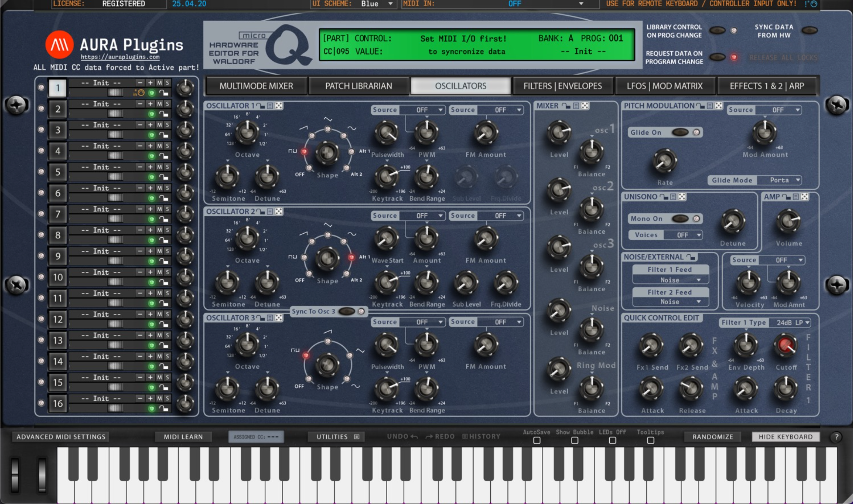Open the Filter 1 Type dropdown
Screen dimensions: 853x504
click(789, 322)
